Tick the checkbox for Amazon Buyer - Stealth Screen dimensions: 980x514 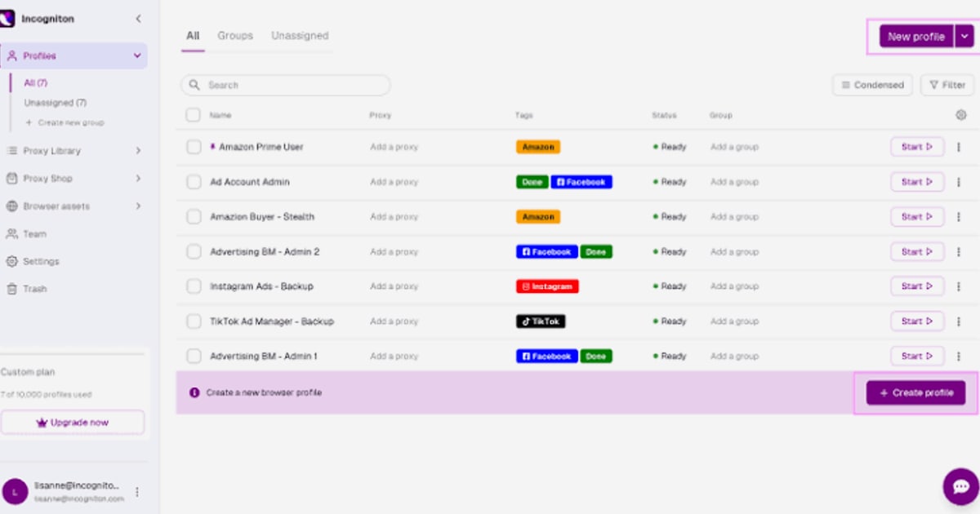(194, 217)
